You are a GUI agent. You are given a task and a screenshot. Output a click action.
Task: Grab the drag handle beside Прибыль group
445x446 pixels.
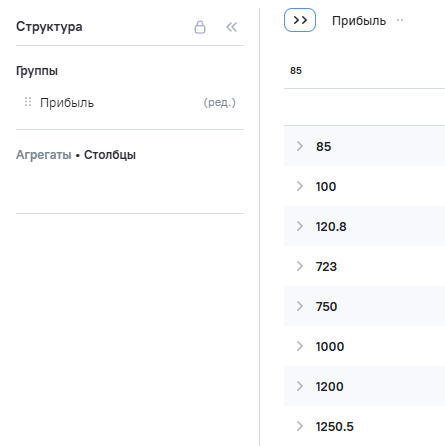28,102
